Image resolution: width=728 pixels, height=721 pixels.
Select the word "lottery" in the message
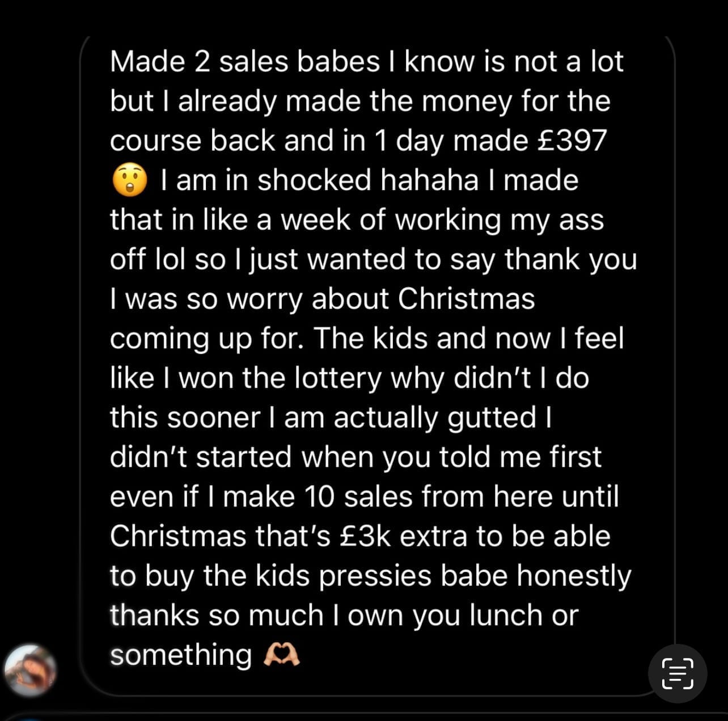pos(339,378)
